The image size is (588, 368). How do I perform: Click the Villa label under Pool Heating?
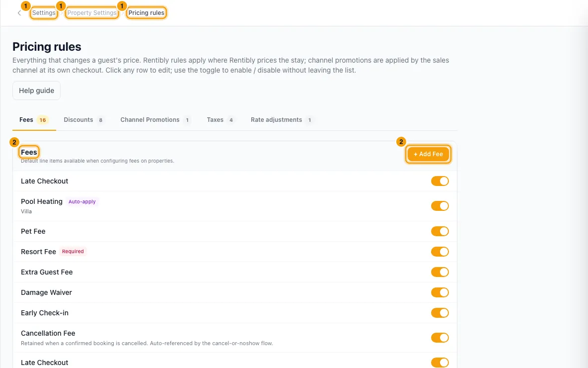pos(26,211)
